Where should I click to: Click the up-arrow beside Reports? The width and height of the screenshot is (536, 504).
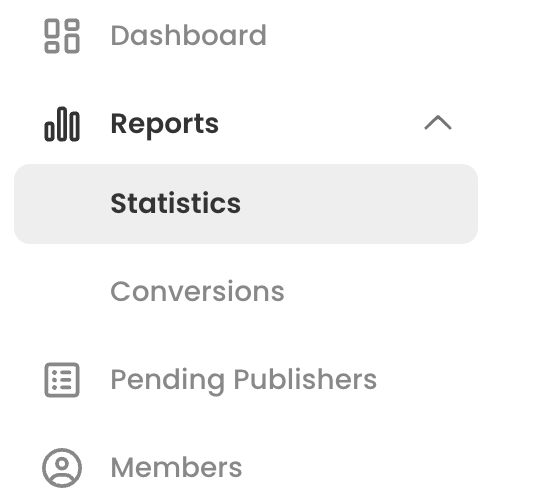(438, 123)
